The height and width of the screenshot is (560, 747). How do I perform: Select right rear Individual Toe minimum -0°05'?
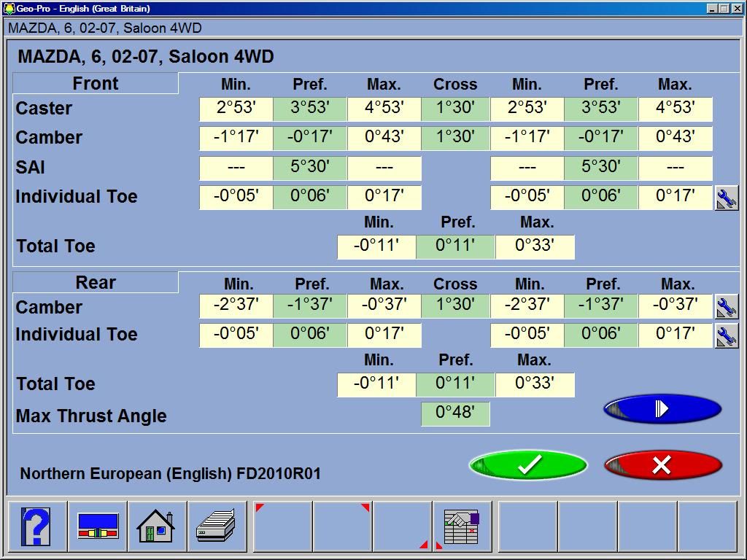527,335
